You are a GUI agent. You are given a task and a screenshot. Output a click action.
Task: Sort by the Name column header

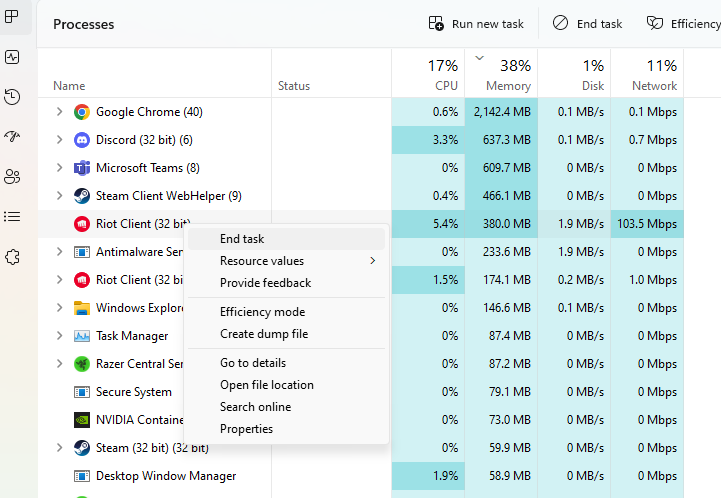[x=154, y=74]
